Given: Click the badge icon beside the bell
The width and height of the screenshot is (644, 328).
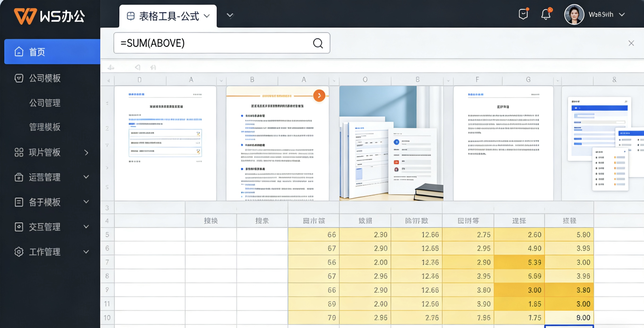Looking at the screenshot, I should tap(523, 14).
